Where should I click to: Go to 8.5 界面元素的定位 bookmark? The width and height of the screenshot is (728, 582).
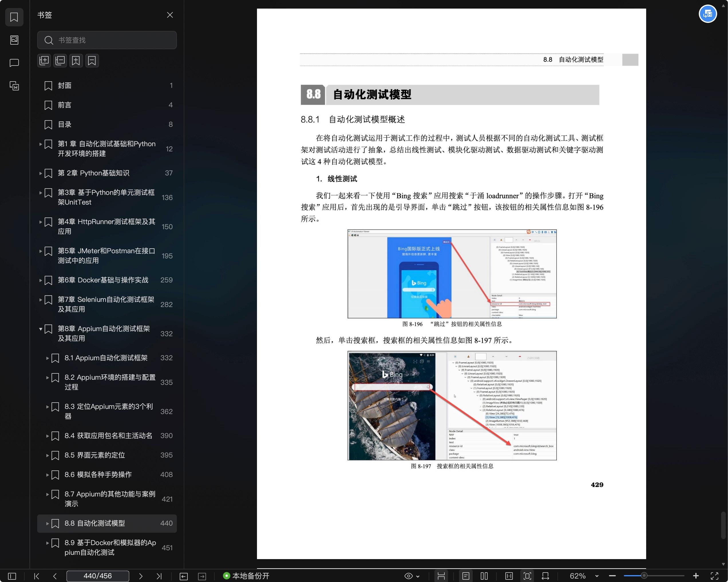point(107,456)
